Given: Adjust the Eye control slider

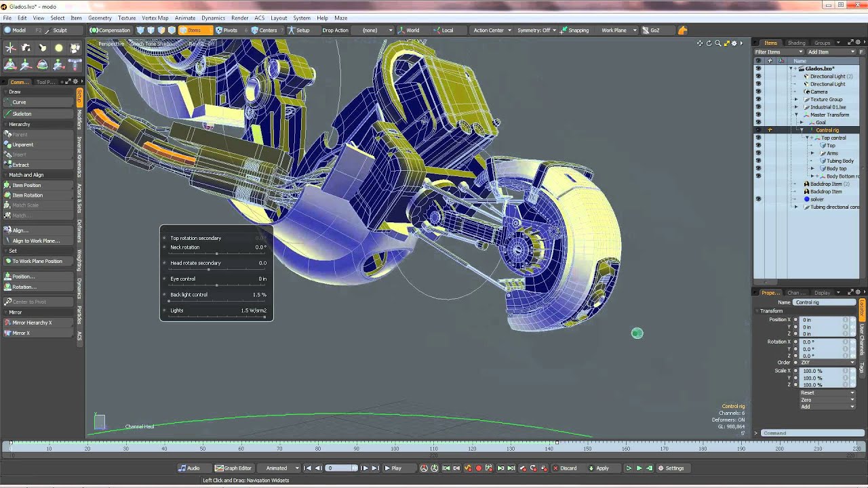Looking at the screenshot, I should tap(217, 285).
